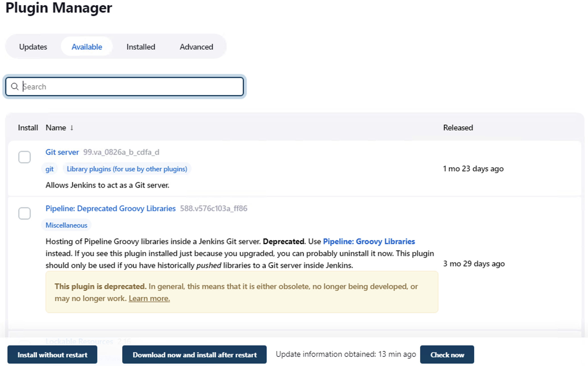Sort the list by Name column header
Image resolution: width=588 pixels, height=366 pixels.
point(56,128)
